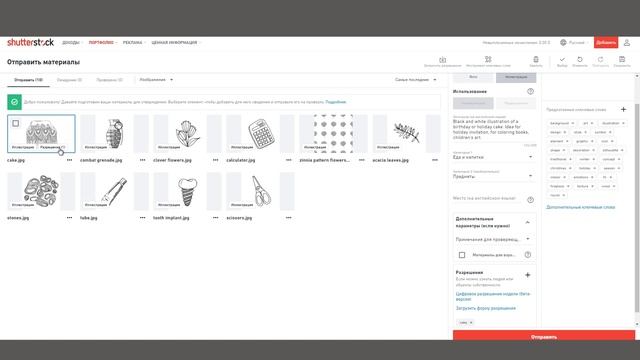Open the Изображения filter dropdown

coord(156,80)
